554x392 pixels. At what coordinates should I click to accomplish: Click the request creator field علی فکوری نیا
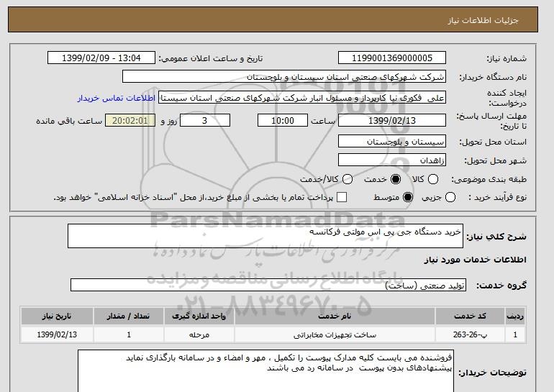(x=302, y=98)
